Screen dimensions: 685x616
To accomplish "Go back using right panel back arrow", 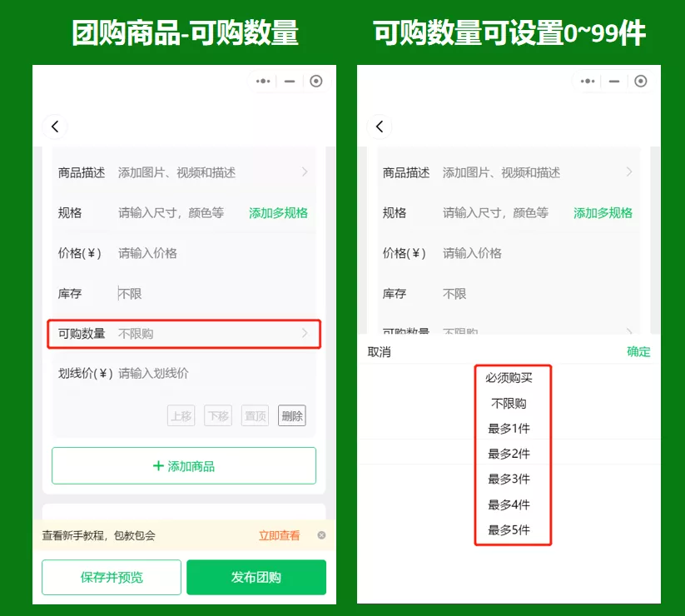I will pos(380,127).
